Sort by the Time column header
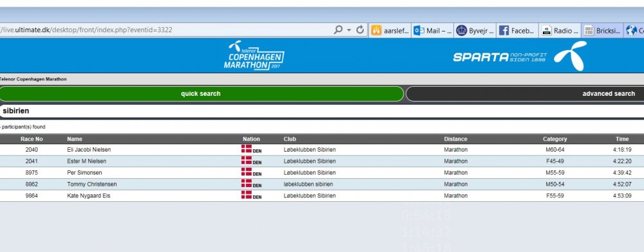The height and width of the screenshot is (252, 644). 622,139
